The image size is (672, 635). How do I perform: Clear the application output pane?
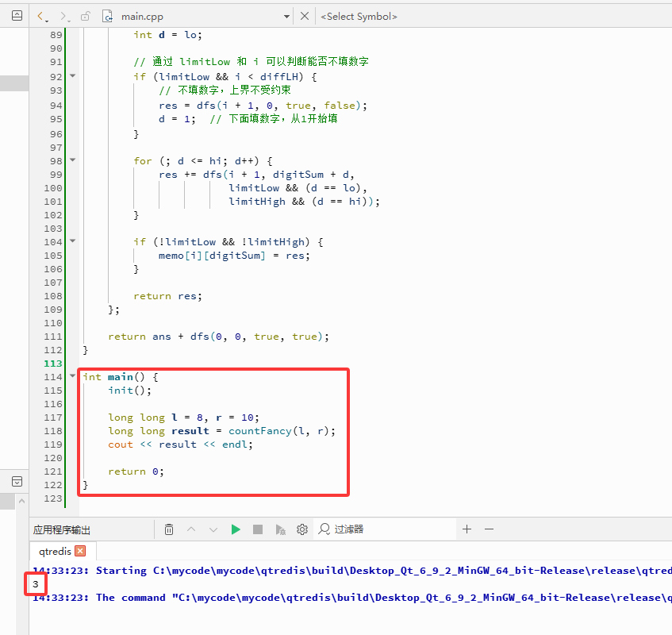tap(169, 529)
